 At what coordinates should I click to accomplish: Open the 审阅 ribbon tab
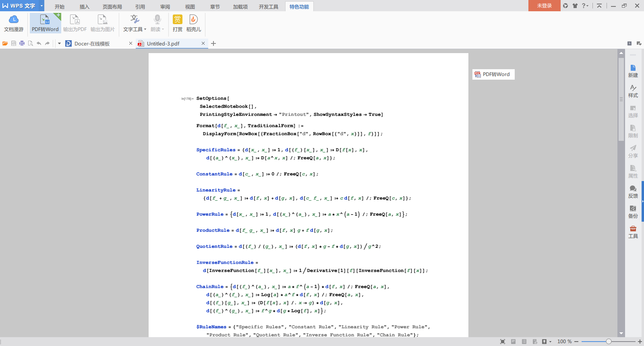point(165,6)
